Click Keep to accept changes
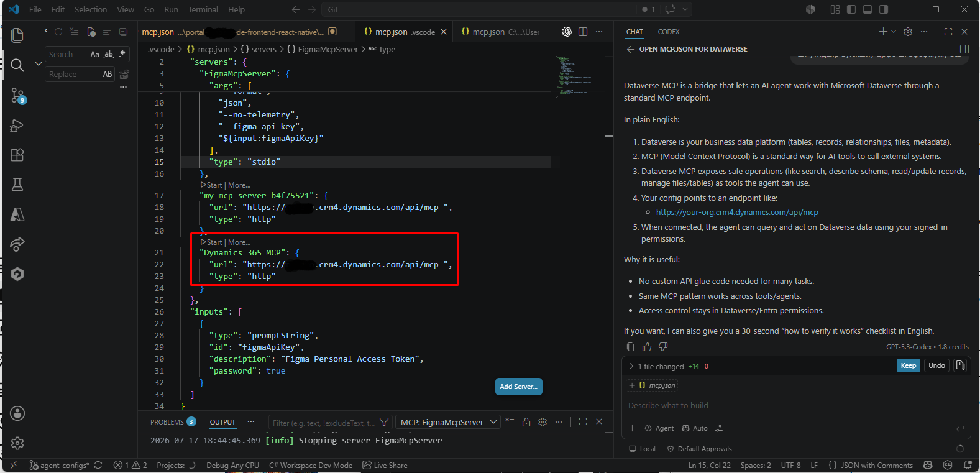Image resolution: width=980 pixels, height=473 pixels. pyautogui.click(x=909, y=365)
